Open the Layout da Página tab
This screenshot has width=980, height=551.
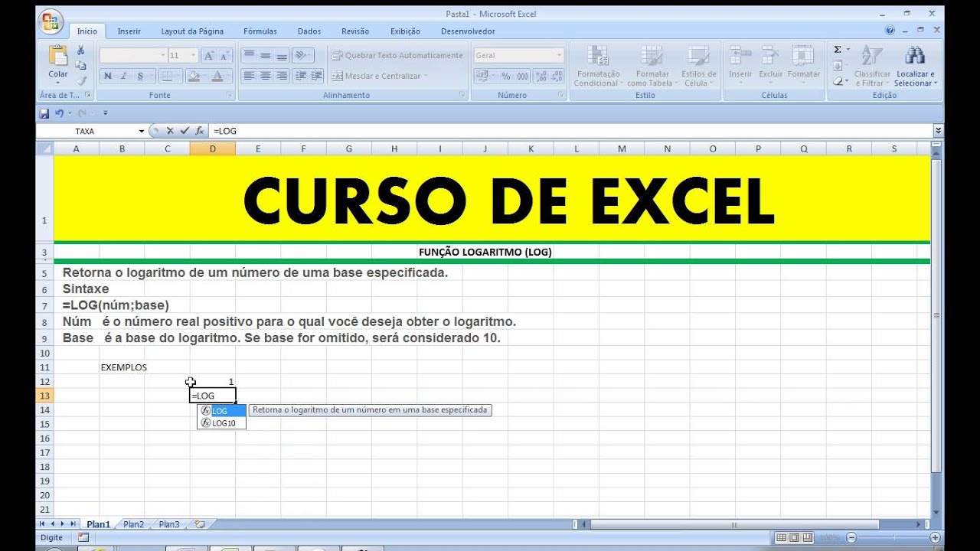pos(192,31)
